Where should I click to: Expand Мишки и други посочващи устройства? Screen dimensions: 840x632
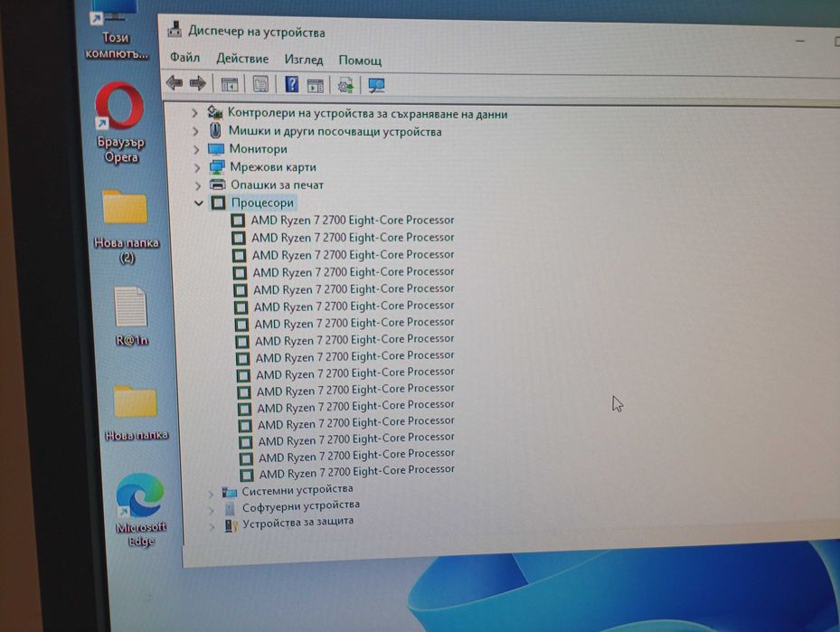tap(195, 131)
